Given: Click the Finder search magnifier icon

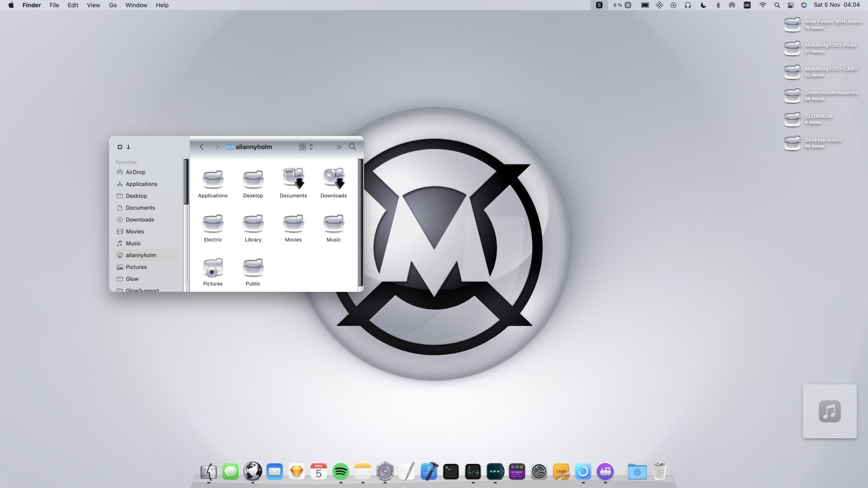Looking at the screenshot, I should [352, 147].
